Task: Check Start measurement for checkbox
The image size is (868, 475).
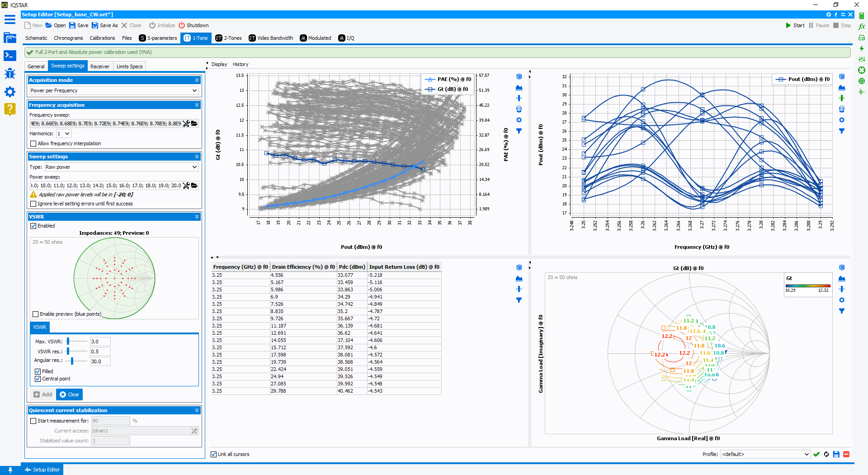Action: pyautogui.click(x=33, y=421)
